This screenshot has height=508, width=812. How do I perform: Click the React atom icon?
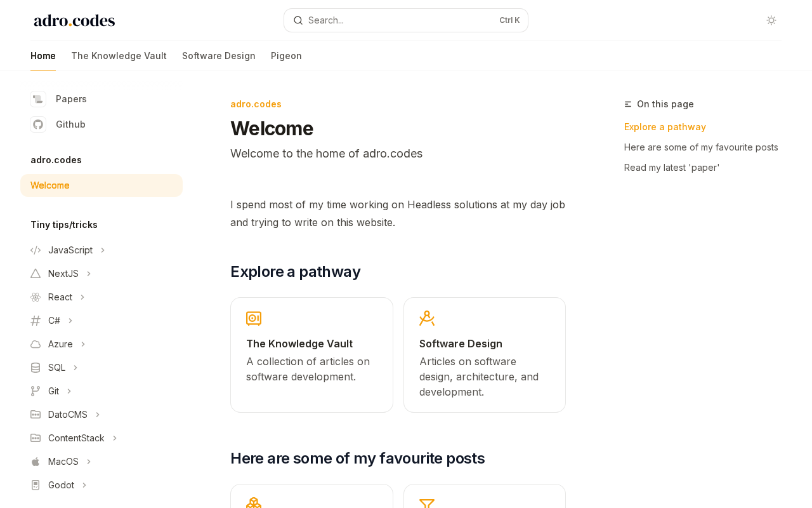coord(36,297)
